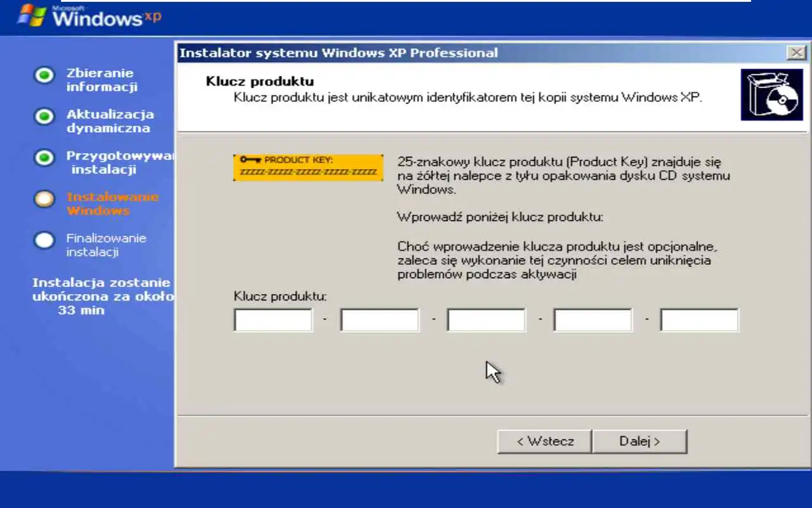Focus the second product key field

pos(379,320)
